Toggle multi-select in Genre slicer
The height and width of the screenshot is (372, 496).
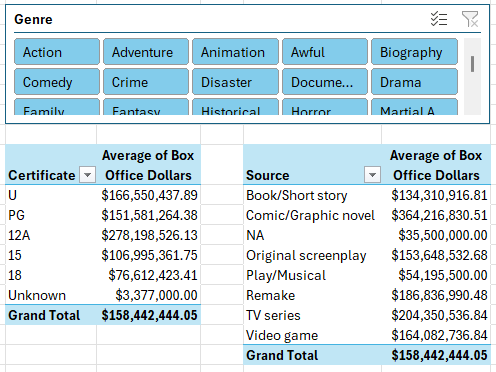coord(439,19)
